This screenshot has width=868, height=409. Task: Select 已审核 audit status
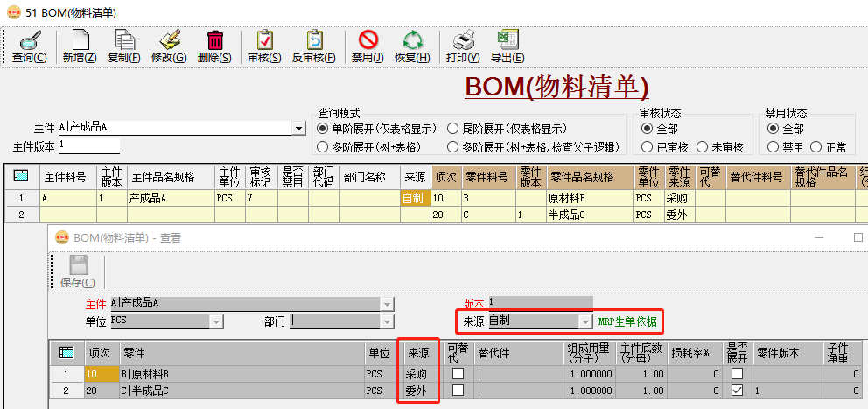pos(646,147)
